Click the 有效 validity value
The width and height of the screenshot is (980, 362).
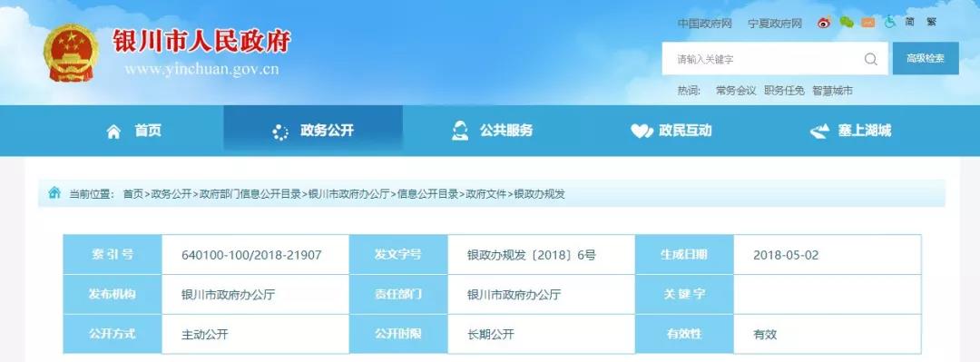(765, 334)
